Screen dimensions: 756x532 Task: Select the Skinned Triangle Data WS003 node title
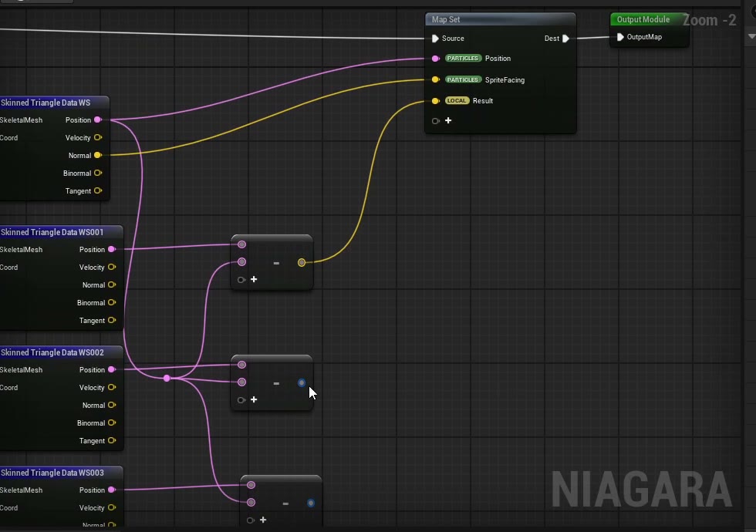52,473
